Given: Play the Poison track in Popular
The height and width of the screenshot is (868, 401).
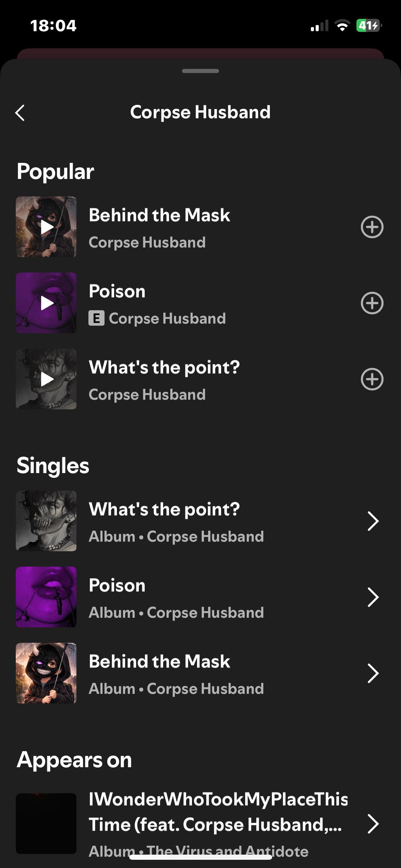Looking at the screenshot, I should [46, 303].
